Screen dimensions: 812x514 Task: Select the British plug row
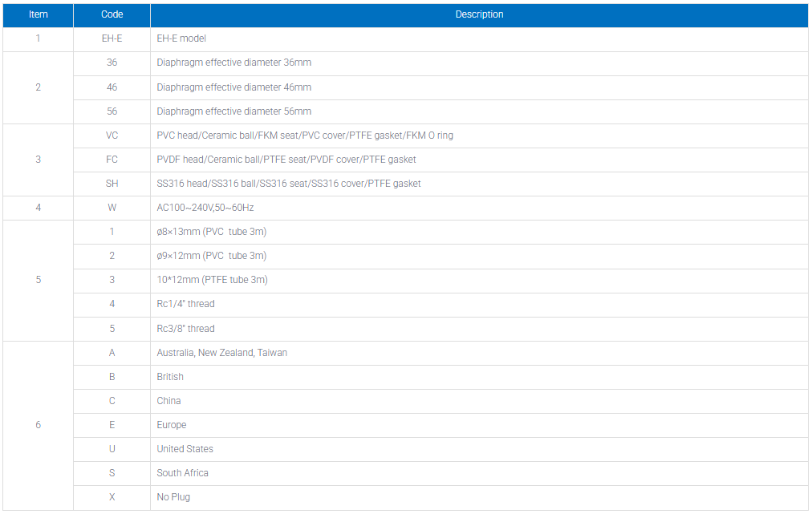coord(441,377)
